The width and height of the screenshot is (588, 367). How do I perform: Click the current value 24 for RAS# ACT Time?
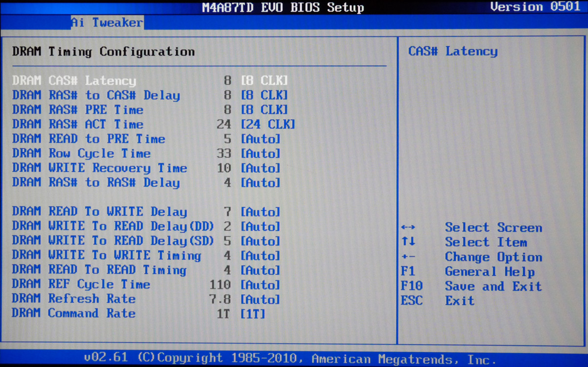pos(223,124)
